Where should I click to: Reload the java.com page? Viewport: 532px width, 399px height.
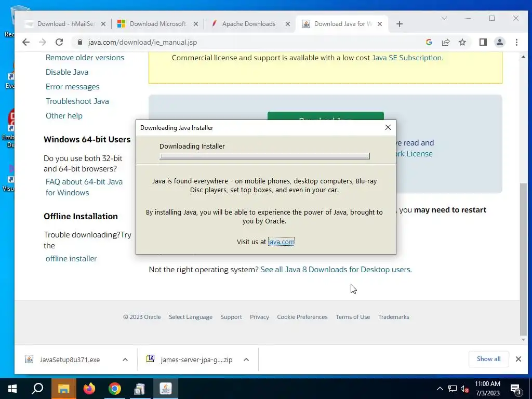point(59,42)
